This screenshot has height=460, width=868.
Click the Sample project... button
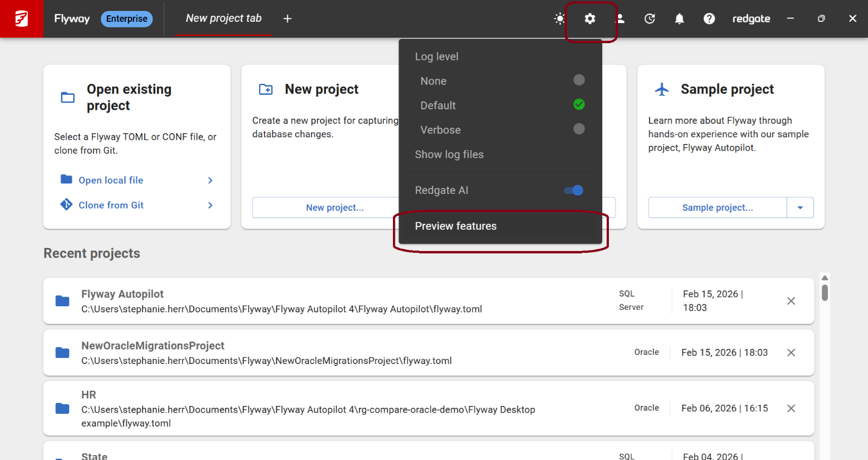717,208
